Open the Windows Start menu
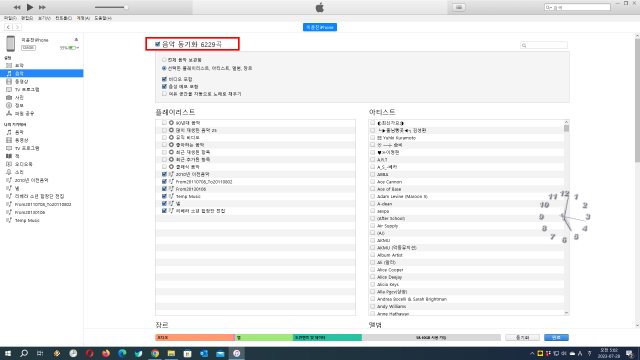 (x=8, y=353)
